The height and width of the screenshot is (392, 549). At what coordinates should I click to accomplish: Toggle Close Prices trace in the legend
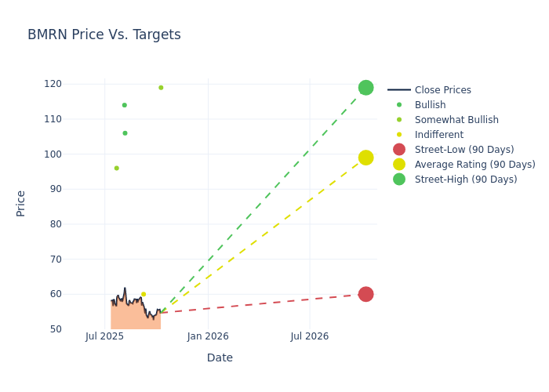442,90
